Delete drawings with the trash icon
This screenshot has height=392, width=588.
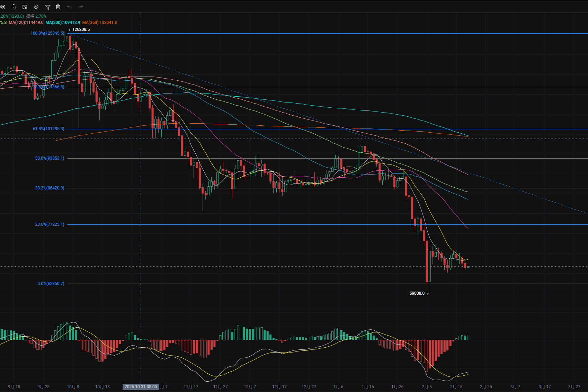coord(58,7)
